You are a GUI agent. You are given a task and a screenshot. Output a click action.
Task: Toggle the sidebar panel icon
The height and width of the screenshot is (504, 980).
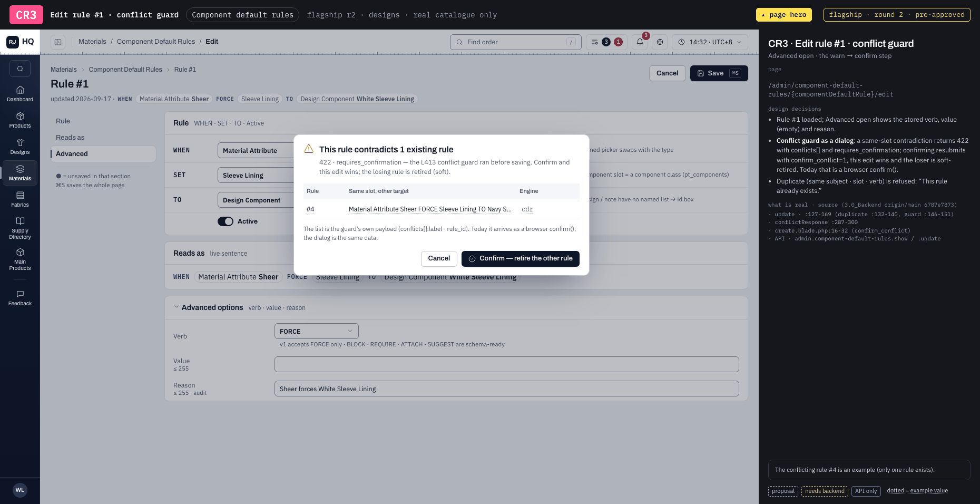coord(58,42)
